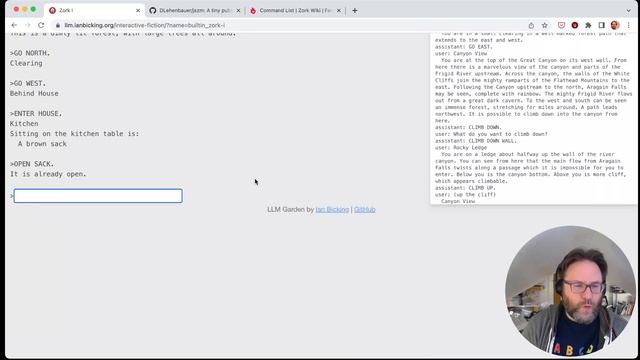Focus the game command input field
This screenshot has width=640, height=360.
(x=98, y=196)
